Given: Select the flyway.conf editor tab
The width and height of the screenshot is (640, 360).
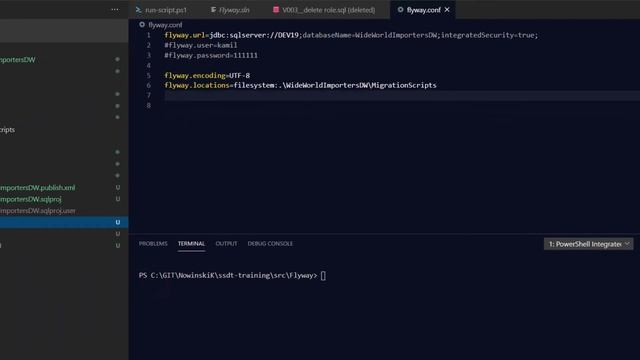Looking at the screenshot, I should [423, 10].
